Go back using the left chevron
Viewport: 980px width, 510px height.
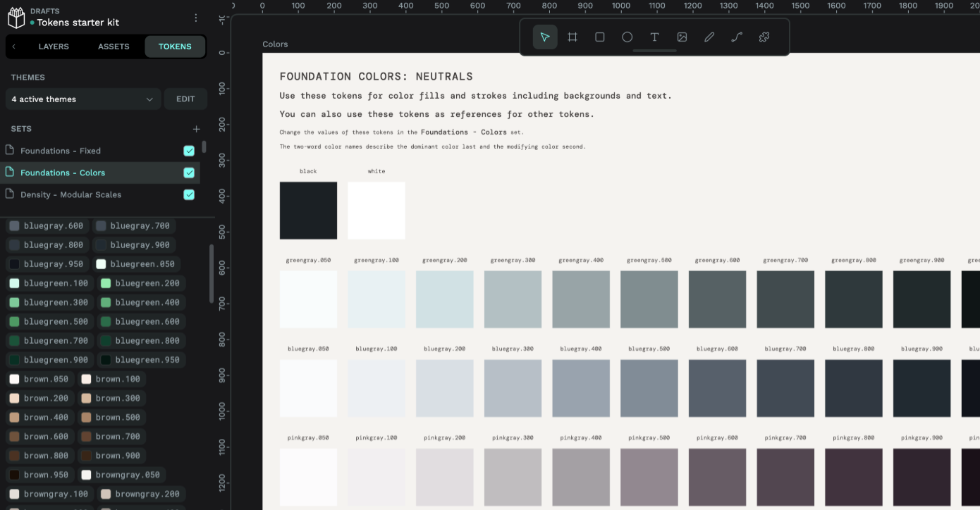[x=14, y=46]
